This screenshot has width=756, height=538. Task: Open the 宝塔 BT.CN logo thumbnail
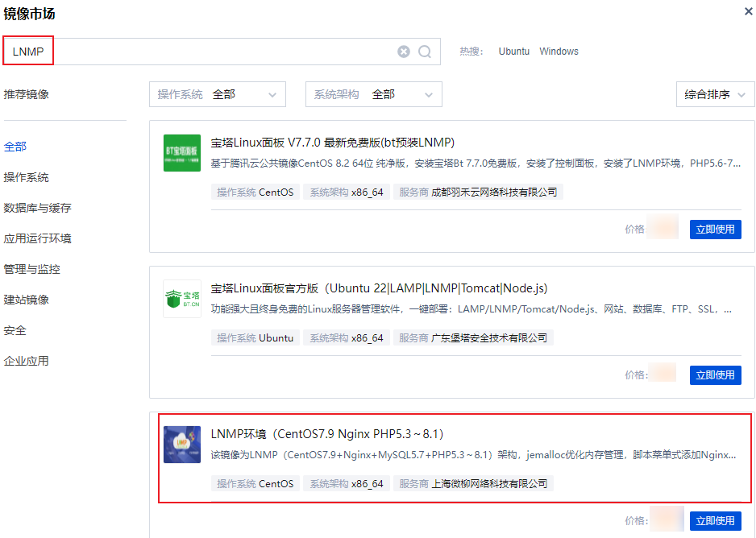[182, 299]
